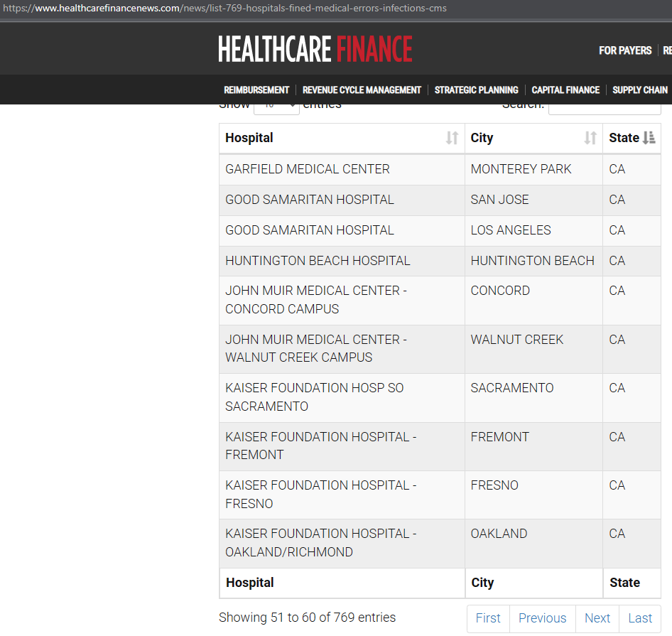The image size is (672, 636).
Task: Select Good Samaritan Hospital San Jose entry
Action: [310, 200]
